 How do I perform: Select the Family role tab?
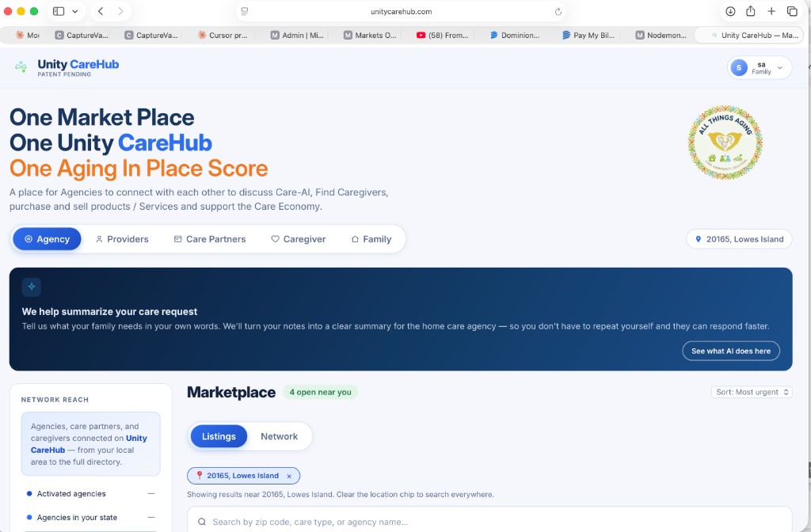[x=371, y=239]
